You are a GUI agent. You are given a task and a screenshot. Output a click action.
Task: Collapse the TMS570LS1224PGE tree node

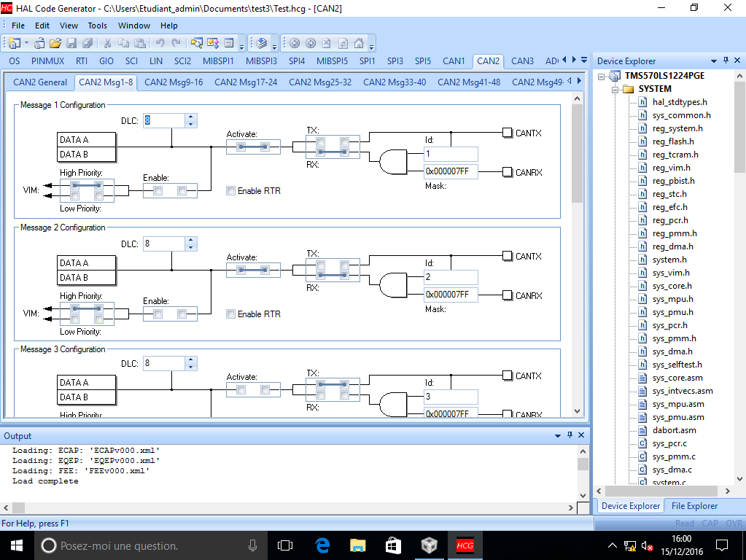click(x=602, y=76)
